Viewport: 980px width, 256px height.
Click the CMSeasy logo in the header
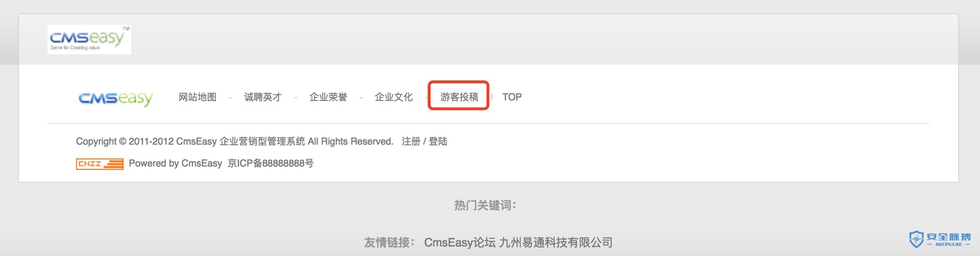[x=89, y=39]
